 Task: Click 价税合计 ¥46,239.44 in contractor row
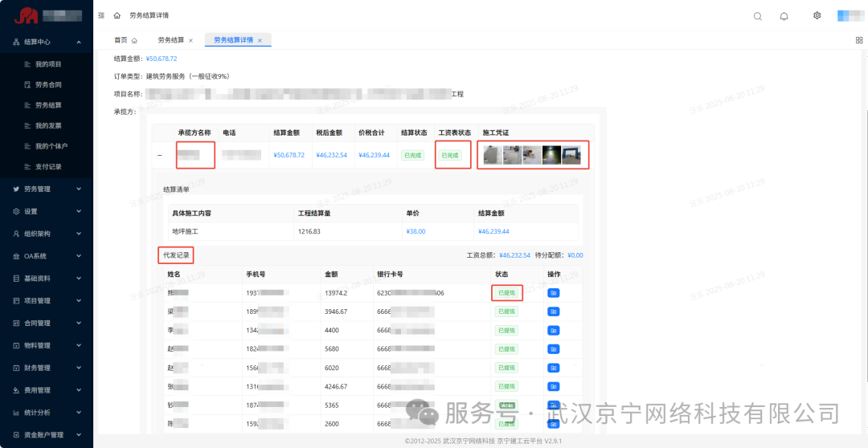point(375,155)
